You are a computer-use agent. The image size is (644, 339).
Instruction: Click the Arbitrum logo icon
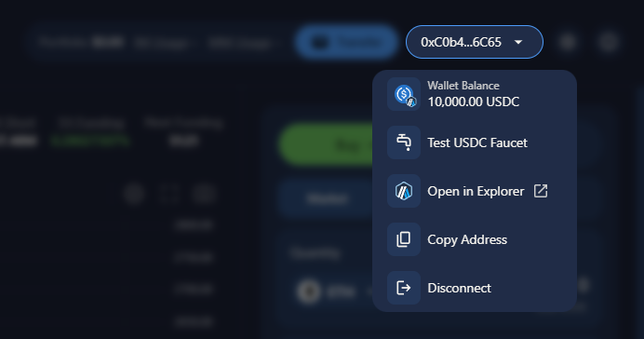pos(404,191)
